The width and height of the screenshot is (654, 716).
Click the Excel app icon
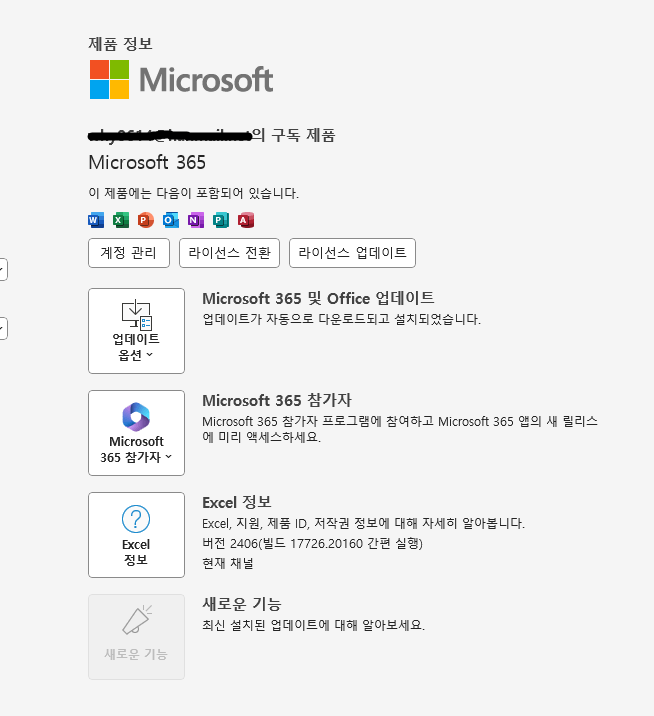121,220
